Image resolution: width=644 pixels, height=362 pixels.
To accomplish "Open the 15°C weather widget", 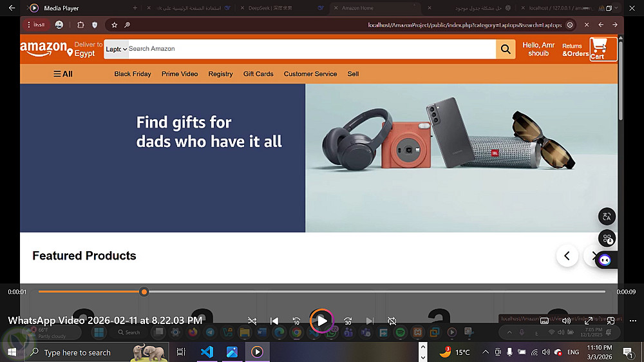I will tap(455, 352).
